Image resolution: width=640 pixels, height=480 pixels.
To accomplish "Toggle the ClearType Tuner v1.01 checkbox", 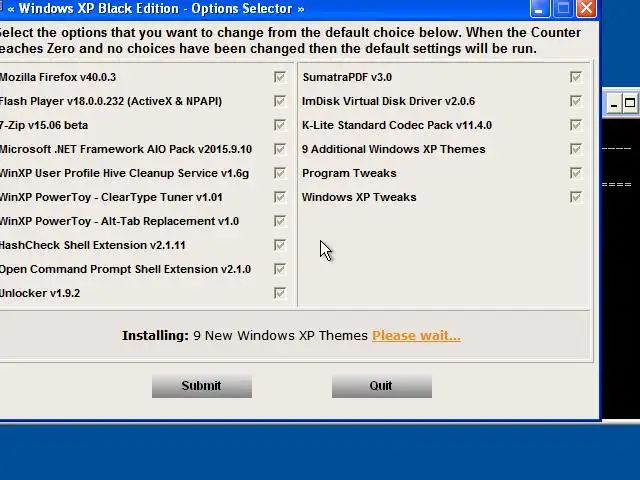I will 280,197.
